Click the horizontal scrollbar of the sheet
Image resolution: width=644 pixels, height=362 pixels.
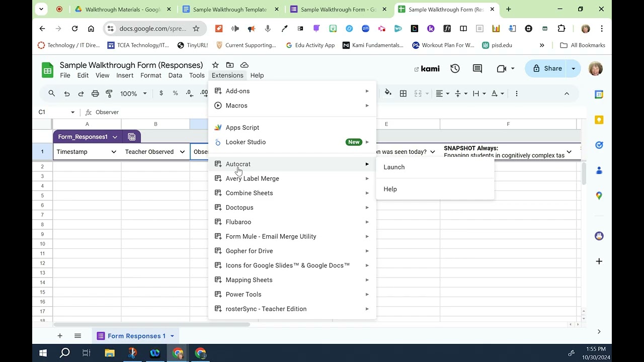pos(152,324)
